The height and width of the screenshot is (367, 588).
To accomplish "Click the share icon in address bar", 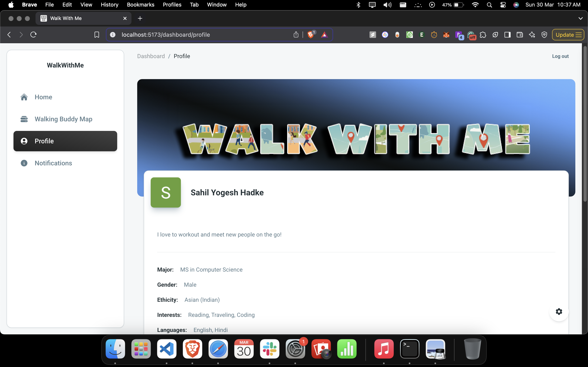I will [296, 35].
